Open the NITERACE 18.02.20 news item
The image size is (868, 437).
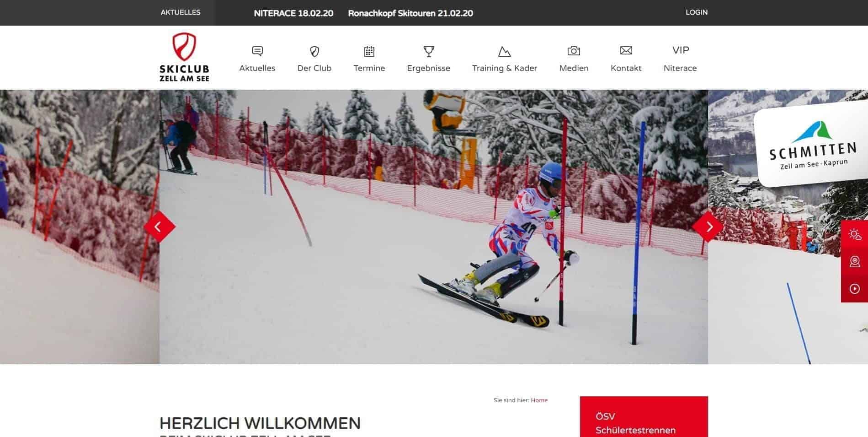[x=293, y=13]
